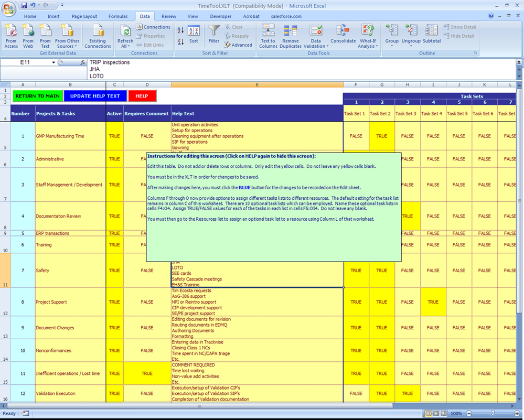This screenshot has height=420, width=524.
Task: Switch to Page Layout view in status bar
Action: tap(436, 414)
